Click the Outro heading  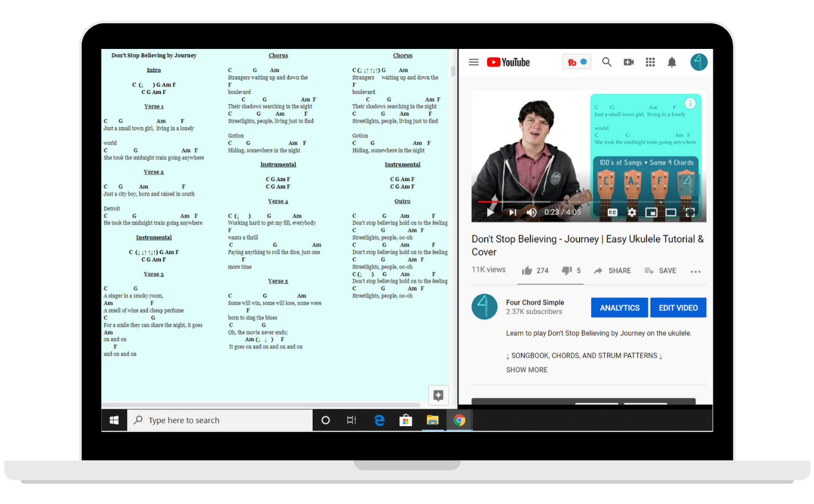(402, 201)
